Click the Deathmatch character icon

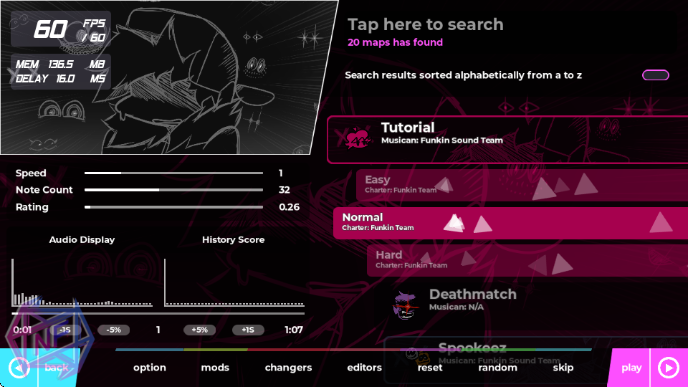tap(406, 304)
